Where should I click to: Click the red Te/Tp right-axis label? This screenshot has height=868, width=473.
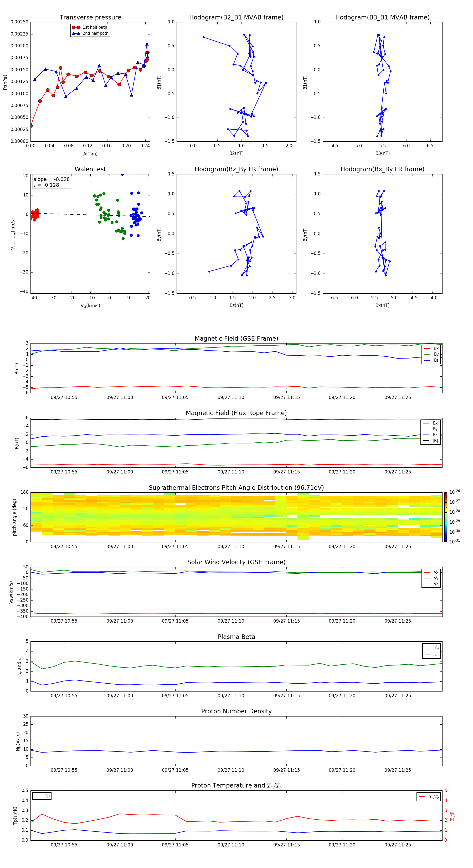[x=453, y=815]
